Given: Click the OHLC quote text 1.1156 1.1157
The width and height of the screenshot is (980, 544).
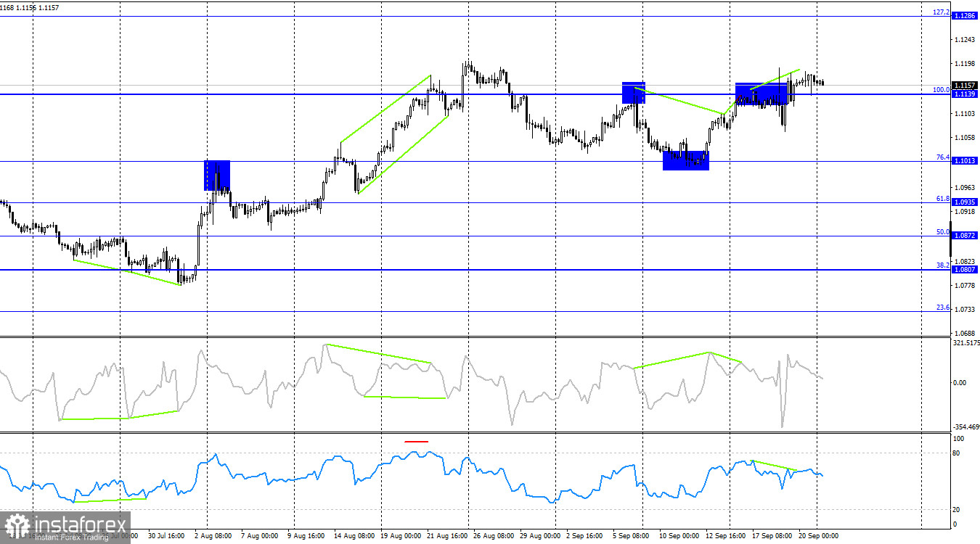Looking at the screenshot, I should (38, 7).
